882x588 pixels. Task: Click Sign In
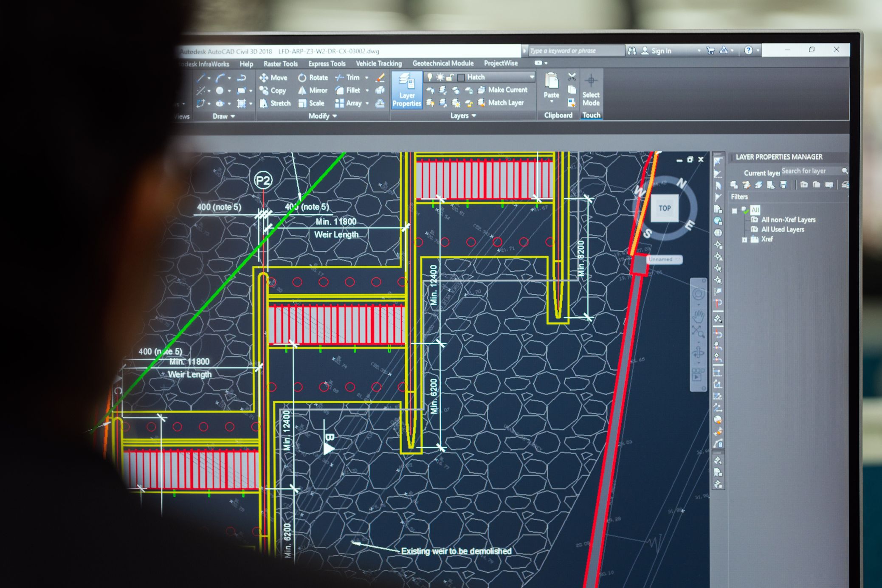pos(657,51)
